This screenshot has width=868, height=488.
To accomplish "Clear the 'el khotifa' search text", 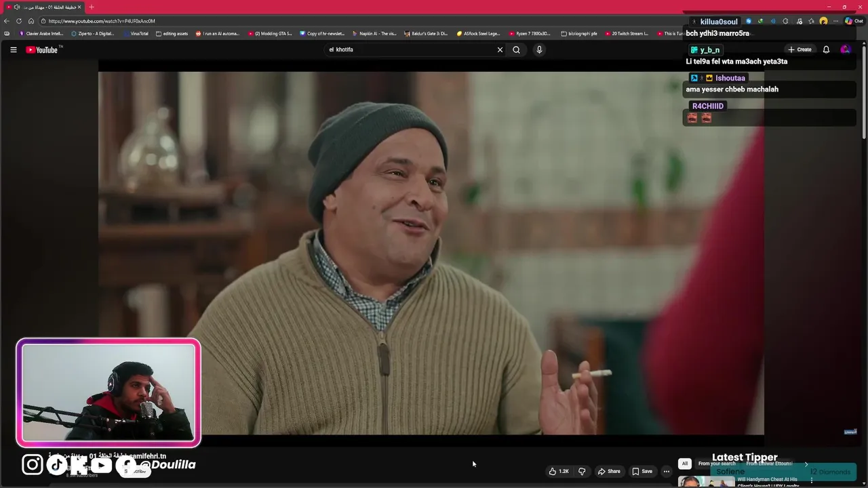I will [500, 49].
